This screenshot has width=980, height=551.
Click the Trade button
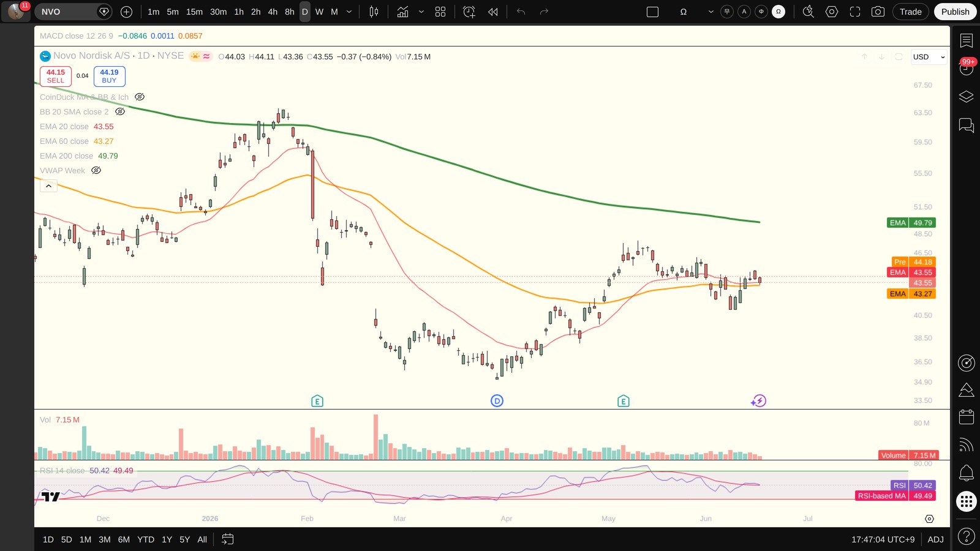911,12
